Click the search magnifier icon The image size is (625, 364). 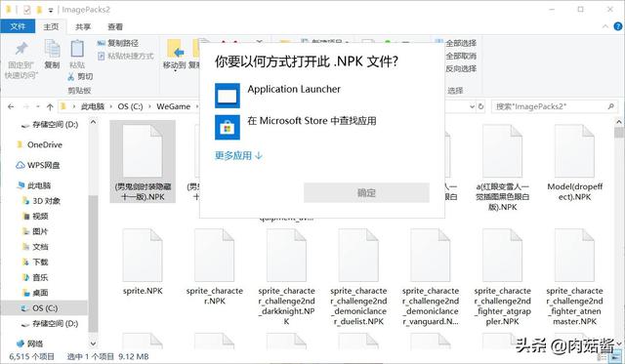(611, 106)
